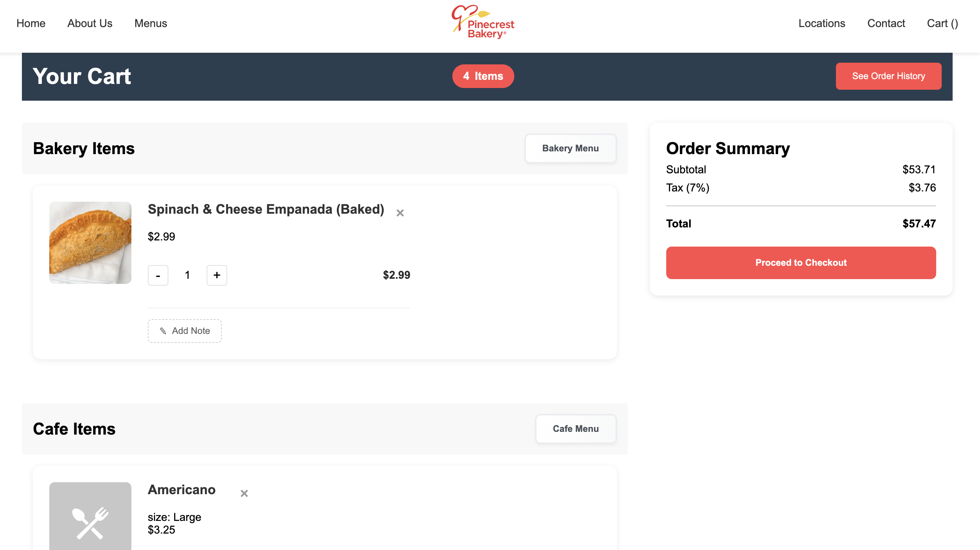
Task: Open the Bakery Menu
Action: (570, 148)
